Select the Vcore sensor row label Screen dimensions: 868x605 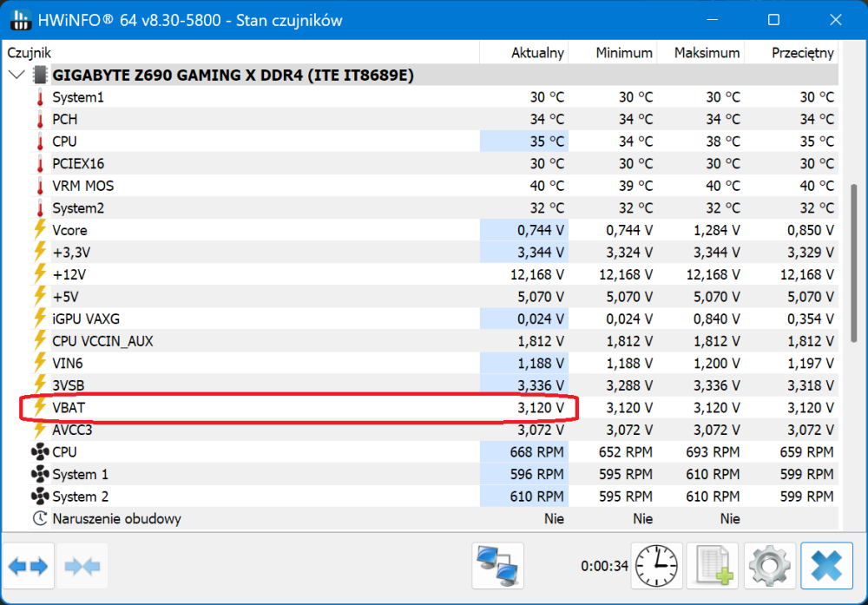click(69, 230)
